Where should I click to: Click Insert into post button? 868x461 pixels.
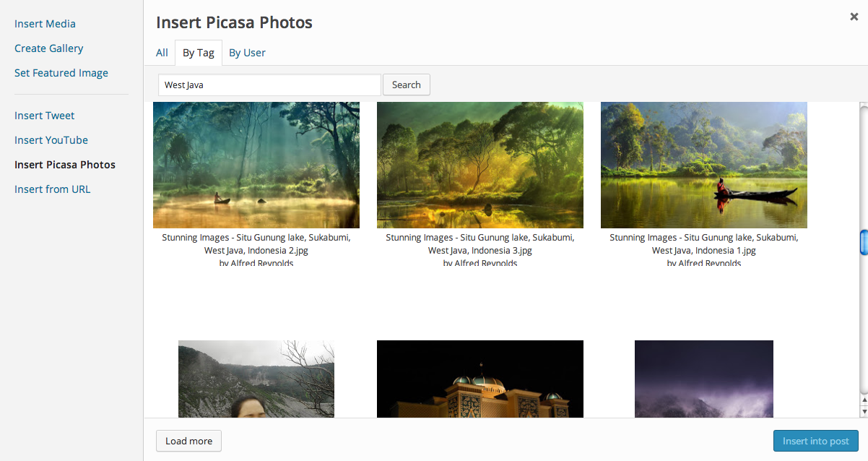click(x=815, y=441)
